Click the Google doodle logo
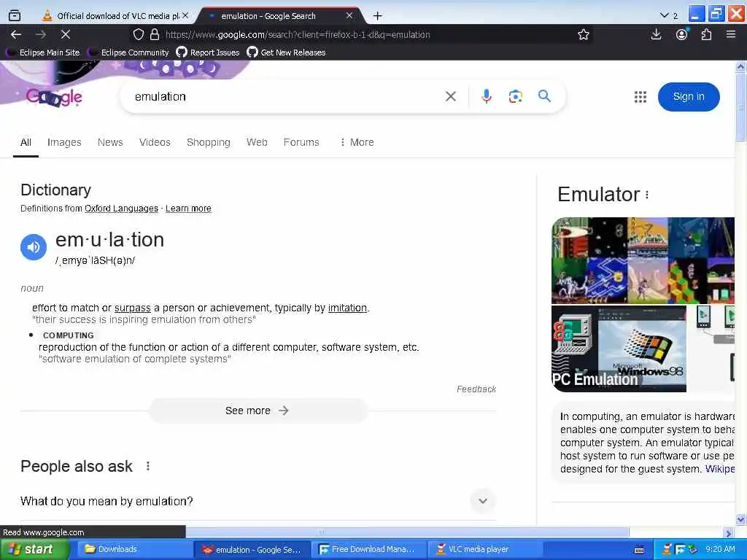The width and height of the screenshot is (747, 560). (54, 97)
